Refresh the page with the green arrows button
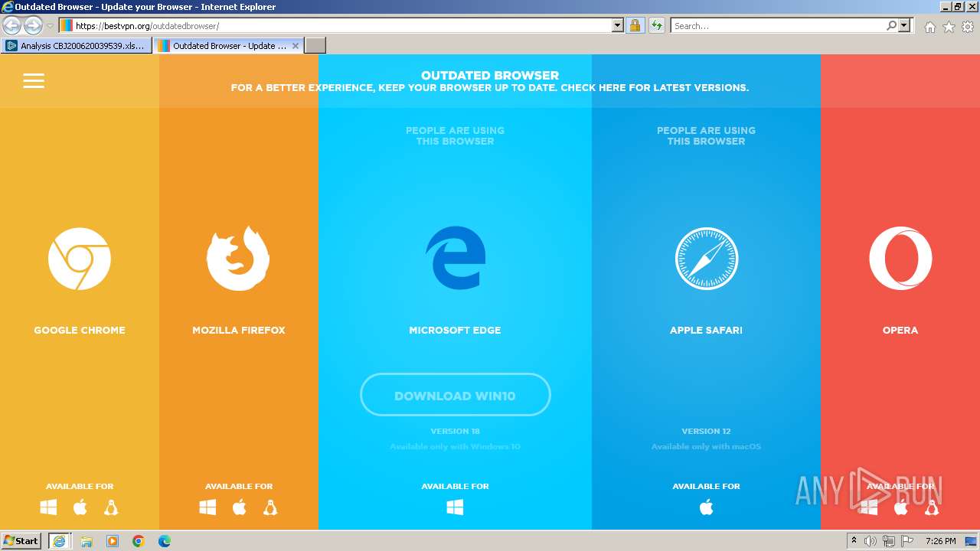 657,26
